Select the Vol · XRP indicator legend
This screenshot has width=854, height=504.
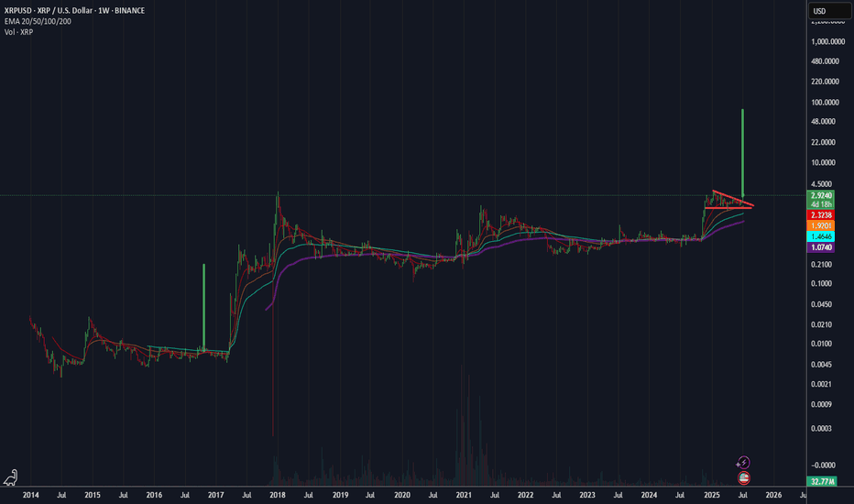18,32
